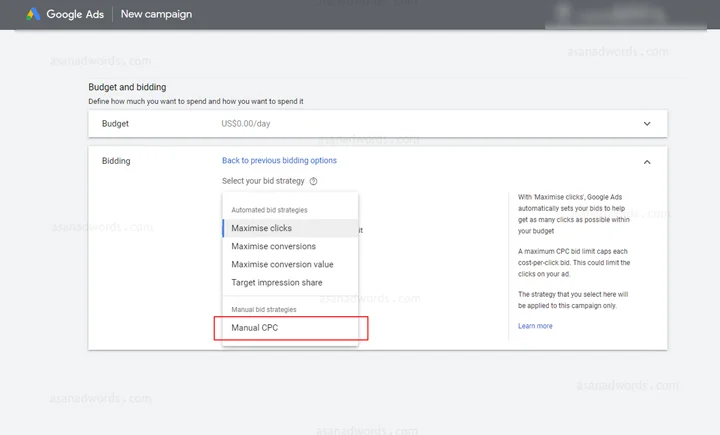Click the Google Ads title text
Viewport: 720px width, 435px height.
75,14
